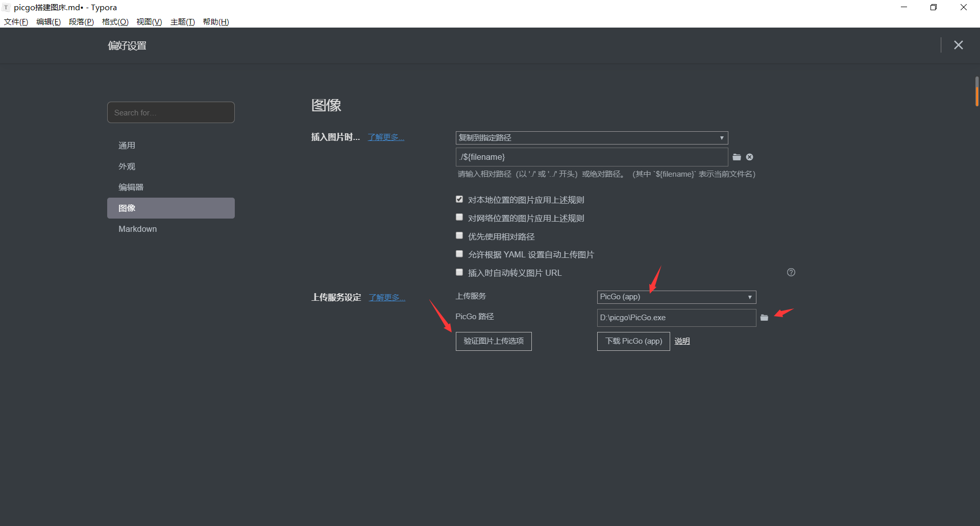Open the 文件(F) menu

tap(16, 21)
